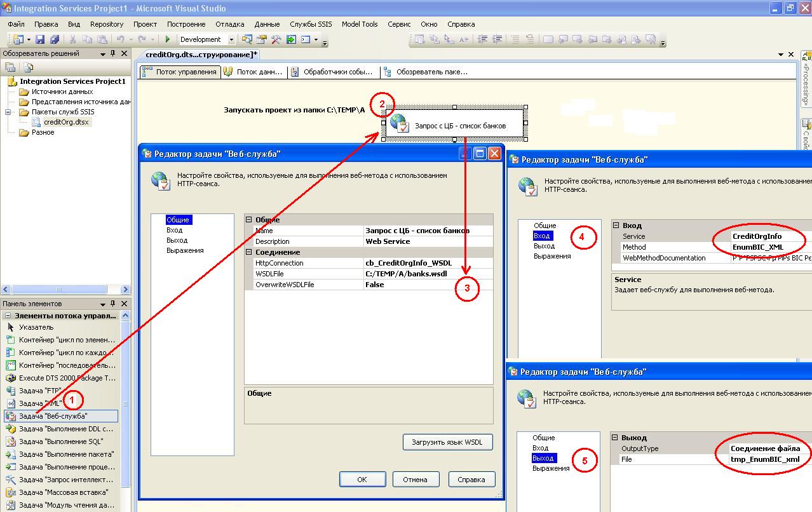Open the Проект menu
This screenshot has height=512, width=812.
pos(145,24)
